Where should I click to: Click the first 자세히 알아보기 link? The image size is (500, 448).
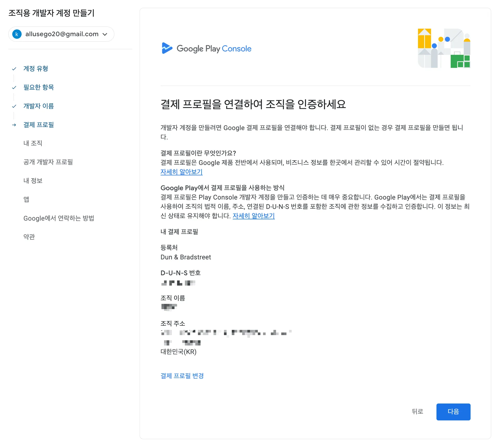182,172
